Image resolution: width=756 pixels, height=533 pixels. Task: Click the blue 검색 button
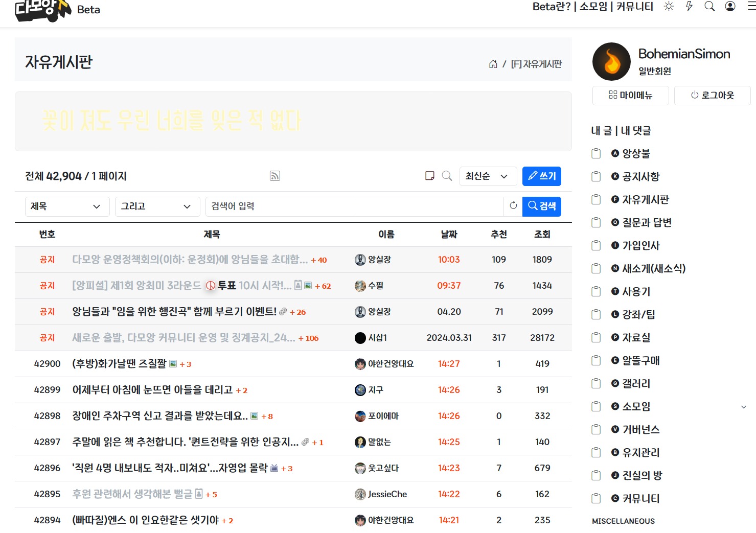pyautogui.click(x=542, y=206)
